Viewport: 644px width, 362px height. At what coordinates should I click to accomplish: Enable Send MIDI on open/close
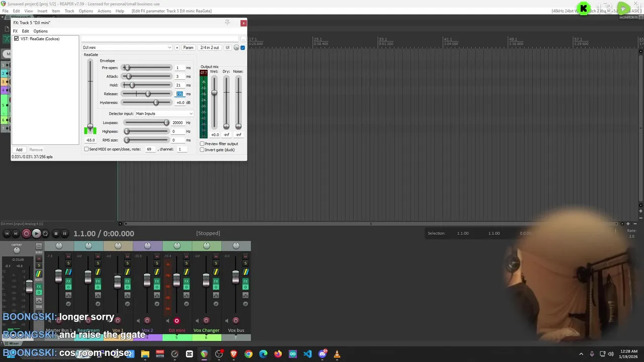(x=86, y=149)
